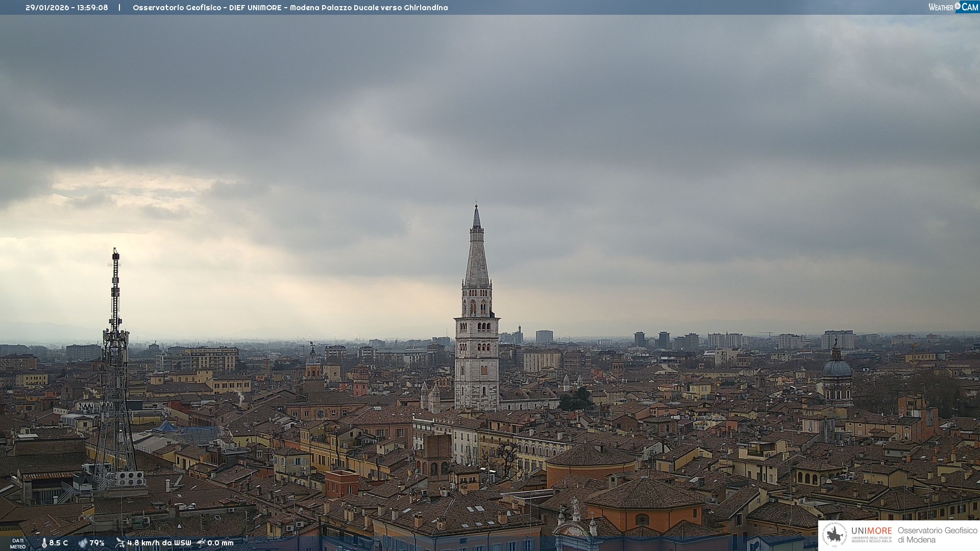Click the thermometer temperature icon

click(44, 543)
